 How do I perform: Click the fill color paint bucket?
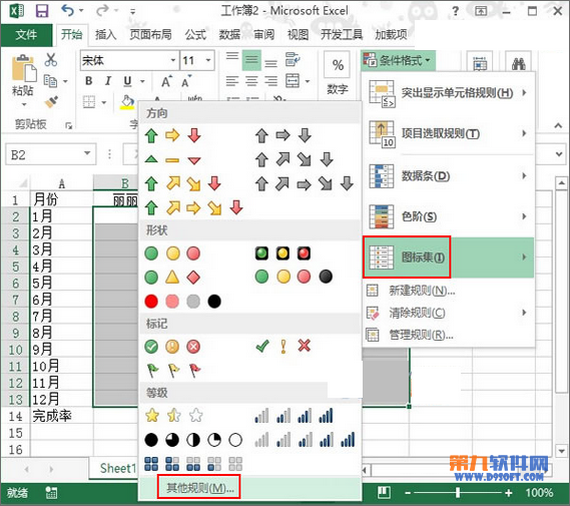[x=127, y=103]
